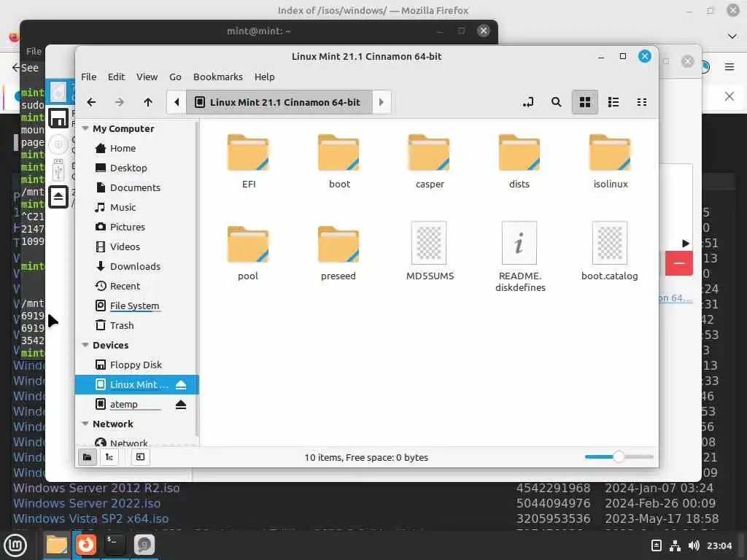Image resolution: width=747 pixels, height=560 pixels.
Task: Adjust the icon zoom slider
Action: click(619, 457)
